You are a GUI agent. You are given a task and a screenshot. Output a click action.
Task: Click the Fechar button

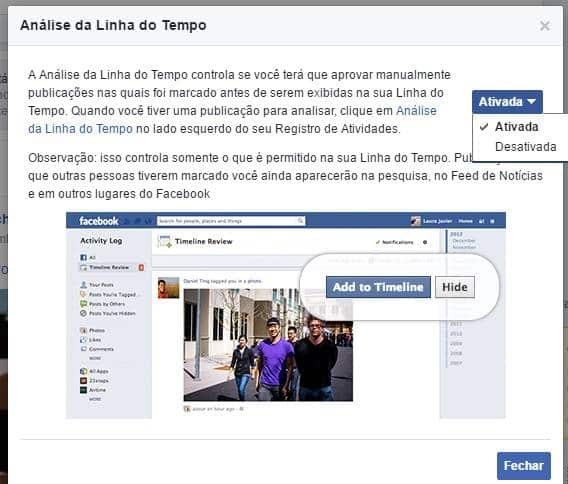[523, 466]
